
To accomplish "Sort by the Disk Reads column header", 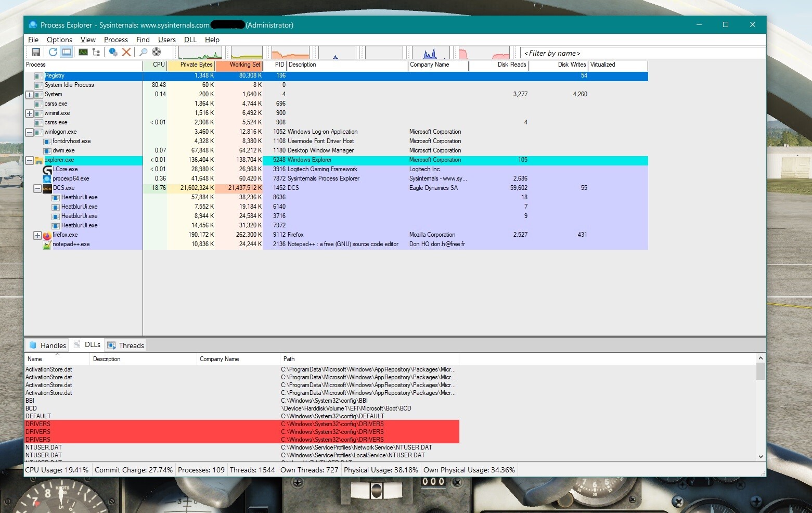I will tap(498, 65).
